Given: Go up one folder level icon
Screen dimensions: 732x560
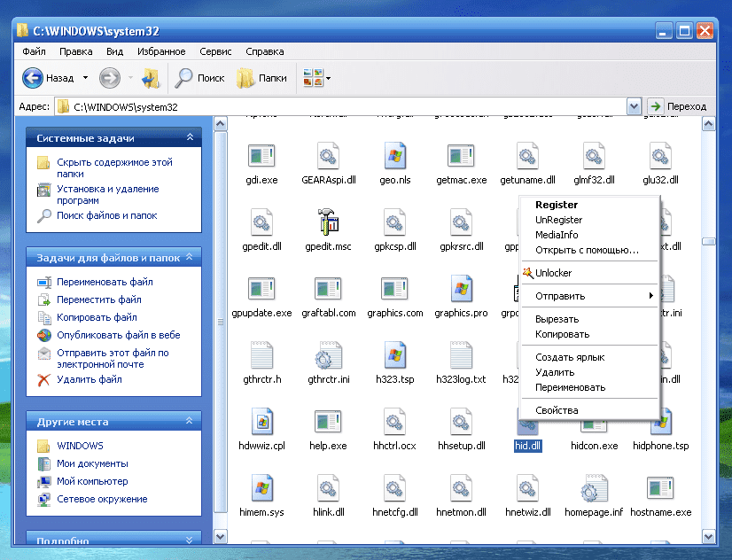Looking at the screenshot, I should click(x=151, y=78).
